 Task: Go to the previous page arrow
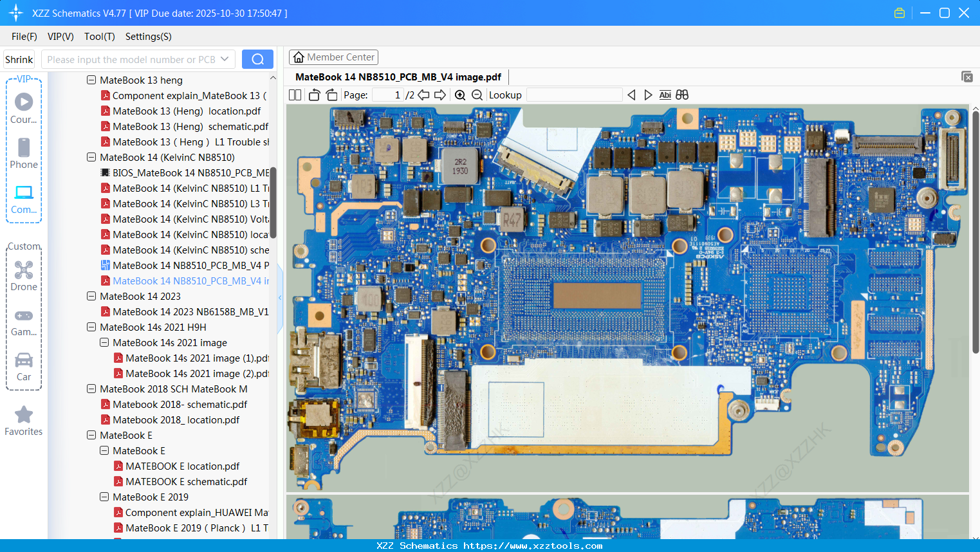tap(423, 95)
